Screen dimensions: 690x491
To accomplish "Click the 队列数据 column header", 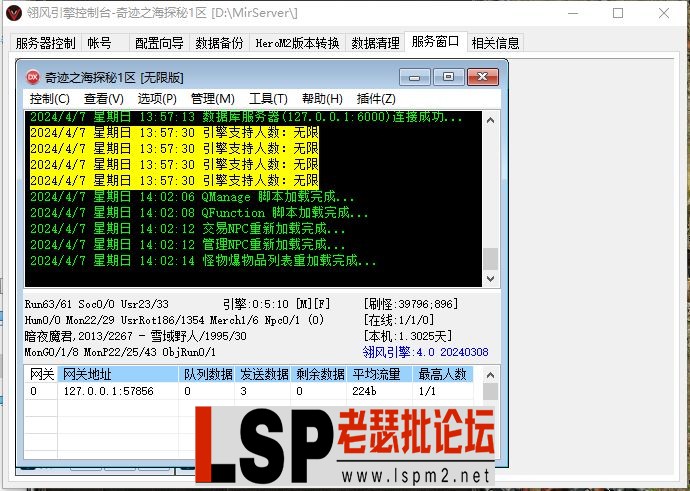I will (x=207, y=374).
